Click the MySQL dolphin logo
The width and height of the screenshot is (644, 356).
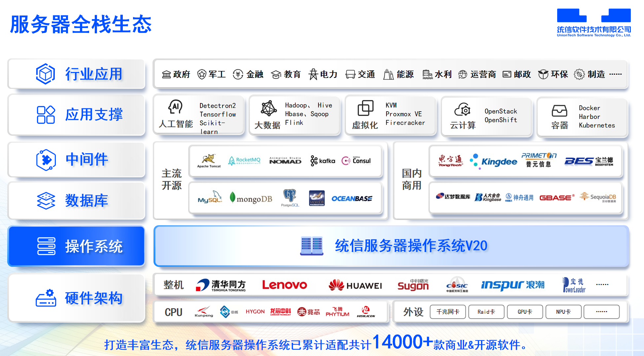pos(210,197)
